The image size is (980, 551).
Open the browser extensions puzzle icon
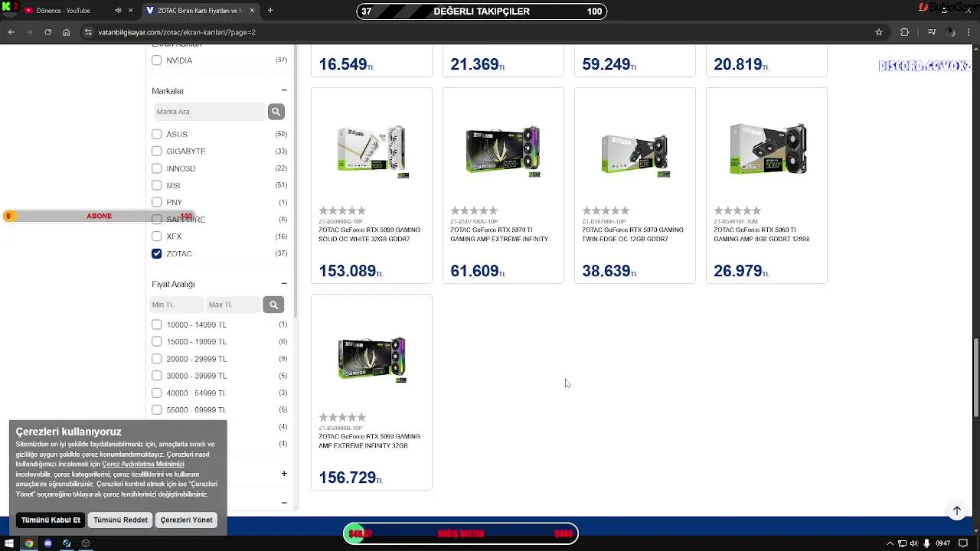904,32
